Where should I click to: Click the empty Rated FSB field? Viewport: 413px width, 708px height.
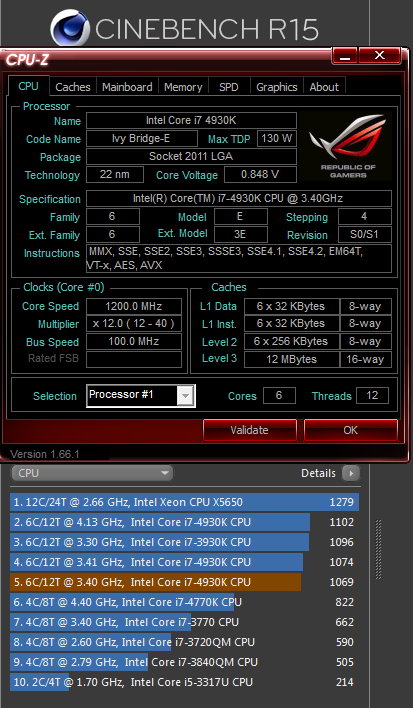pyautogui.click(x=134, y=359)
